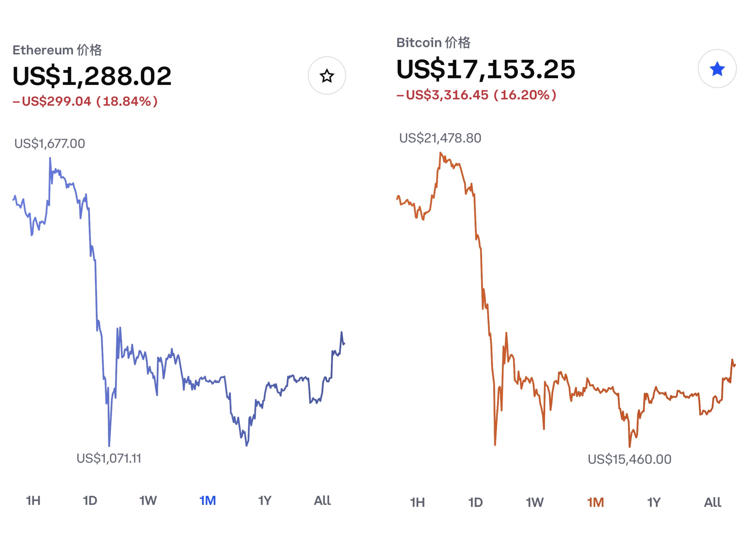View All-time Bitcoin price chart
This screenshot has height=546, width=756.
[712, 502]
